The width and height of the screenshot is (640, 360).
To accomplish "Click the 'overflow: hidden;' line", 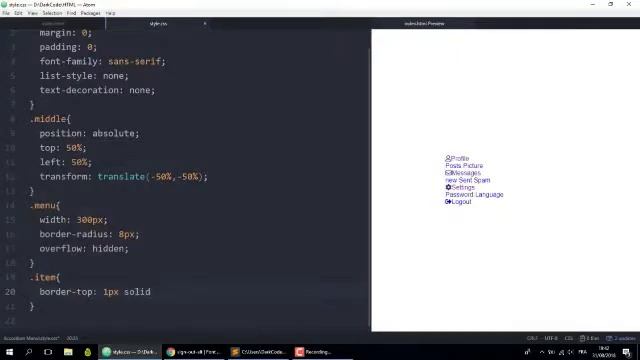I will [84, 249].
